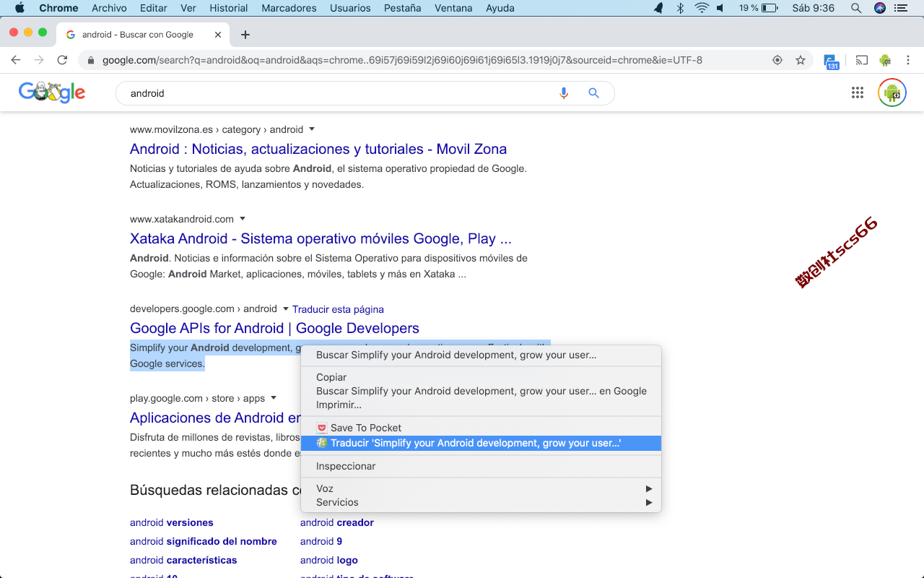Expand the arrow next to xatakandroid.com
Screen dimensions: 924x578
tap(243, 219)
